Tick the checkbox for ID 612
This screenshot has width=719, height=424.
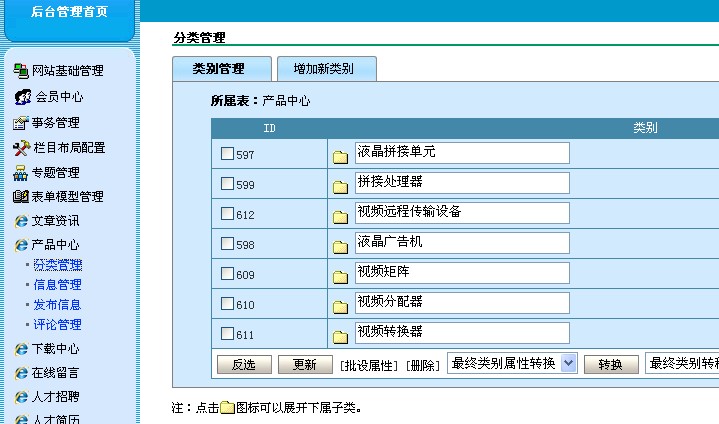227,214
